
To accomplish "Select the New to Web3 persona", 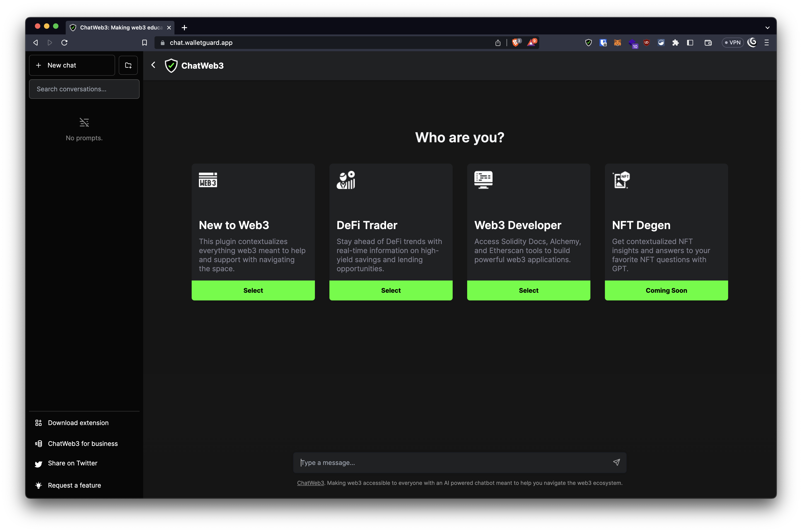I will click(x=253, y=290).
